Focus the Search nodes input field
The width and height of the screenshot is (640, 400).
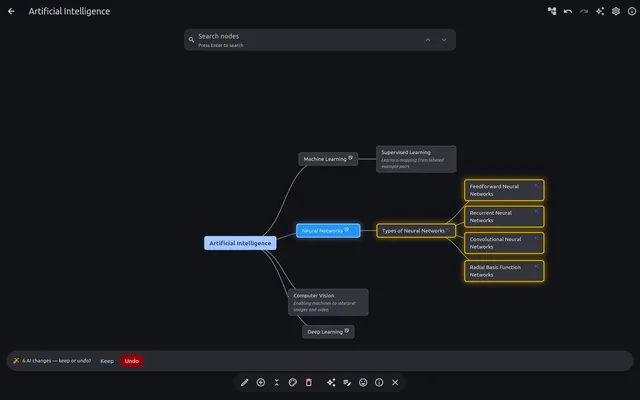(x=320, y=40)
